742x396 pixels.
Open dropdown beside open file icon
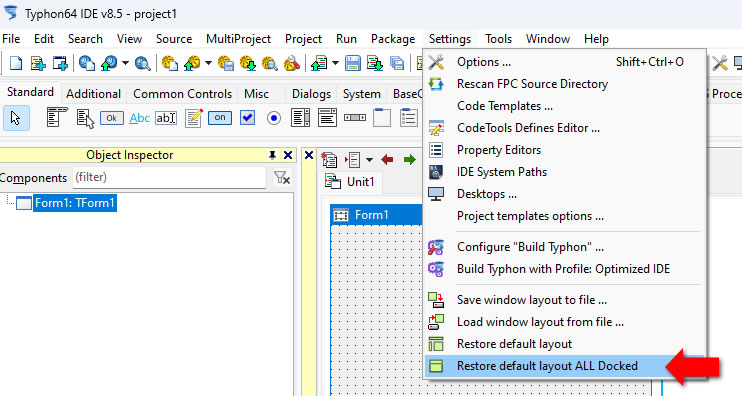click(336, 62)
